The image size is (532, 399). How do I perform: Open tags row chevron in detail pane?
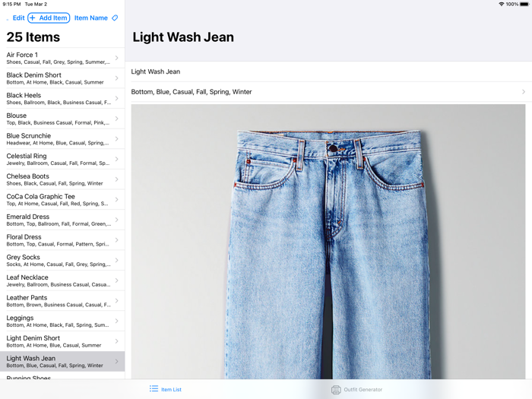[524, 92]
